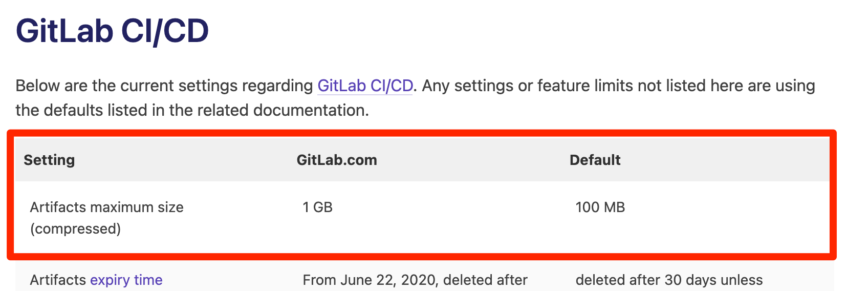Select the GitLab.com column header
The image size is (868, 291).
337,160
